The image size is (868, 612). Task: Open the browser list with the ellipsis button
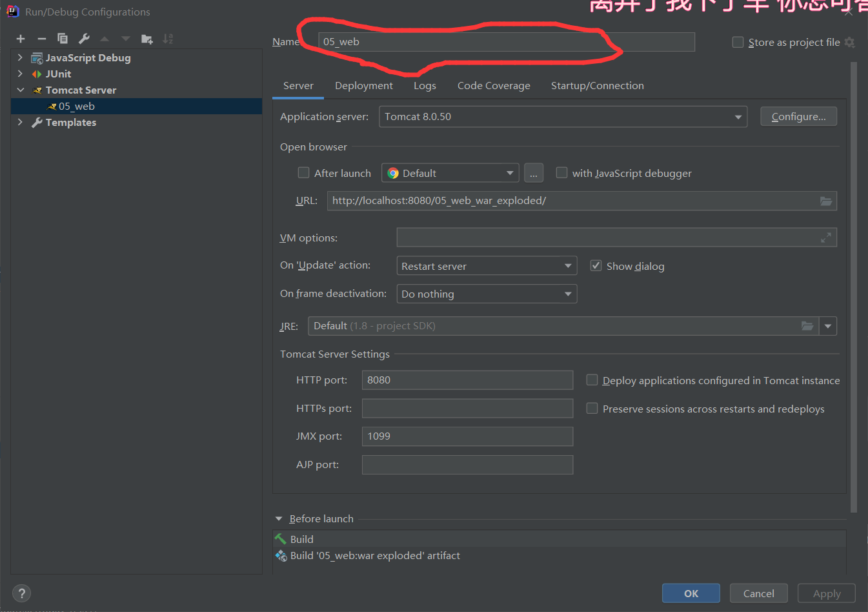point(534,173)
